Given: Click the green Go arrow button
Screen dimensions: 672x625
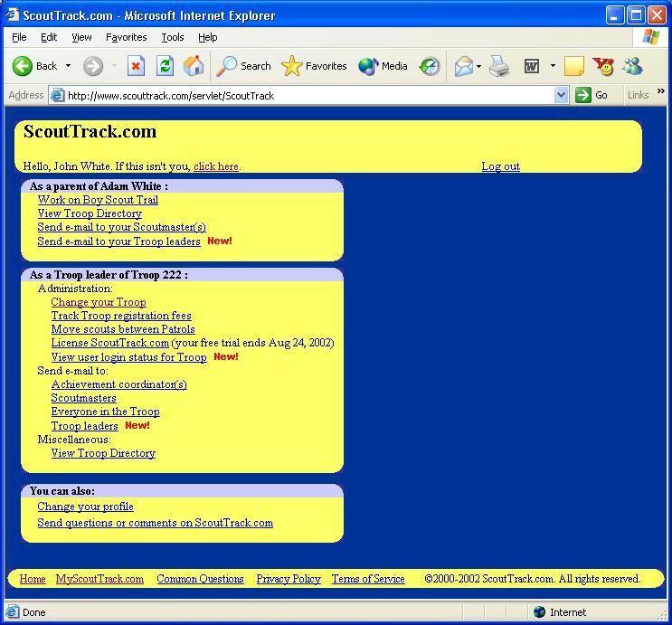Looking at the screenshot, I should click(x=582, y=95).
